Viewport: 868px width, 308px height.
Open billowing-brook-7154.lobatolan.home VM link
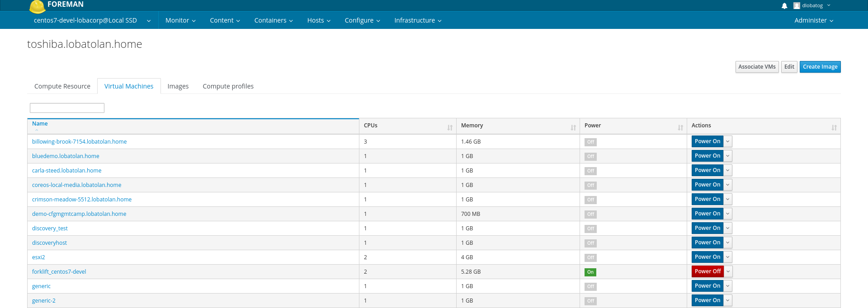[79, 142]
